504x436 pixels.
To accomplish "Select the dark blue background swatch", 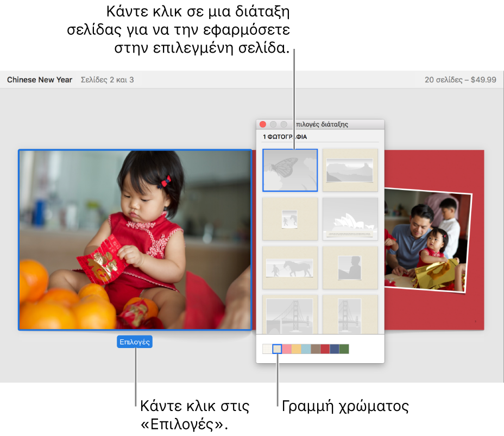I will 335,349.
